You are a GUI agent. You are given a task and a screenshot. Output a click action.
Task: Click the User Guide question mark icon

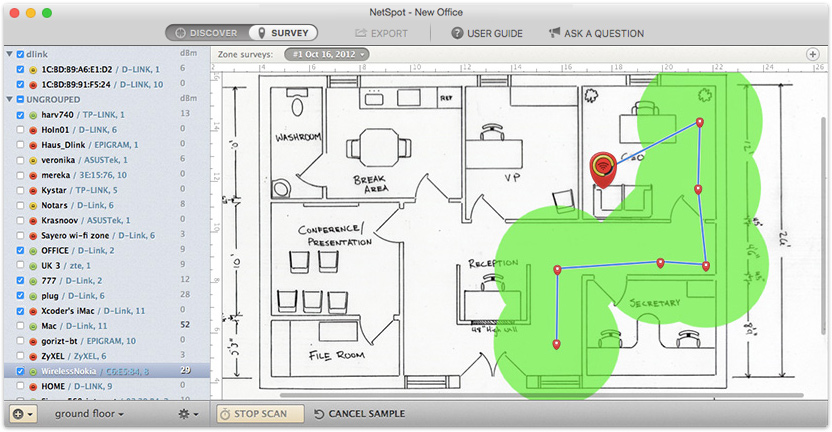click(x=457, y=33)
